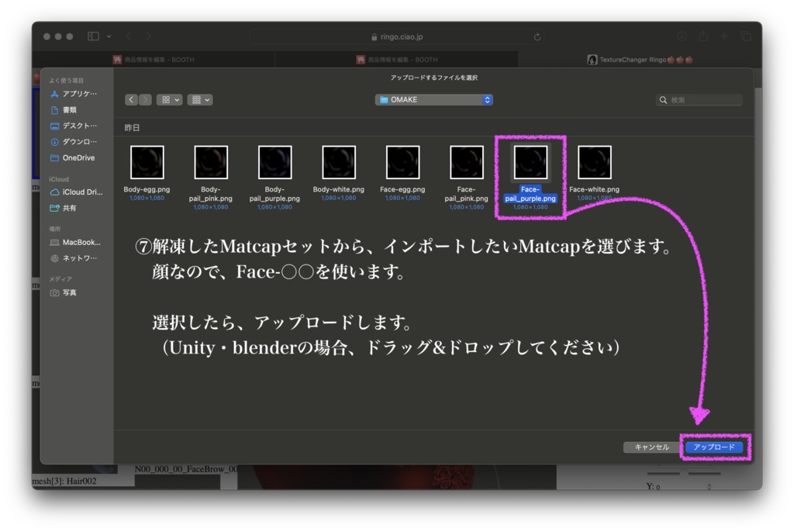Deselect Face-pail_purple.png by clicking Body-white.png
The image size is (794, 532).
coord(337,162)
